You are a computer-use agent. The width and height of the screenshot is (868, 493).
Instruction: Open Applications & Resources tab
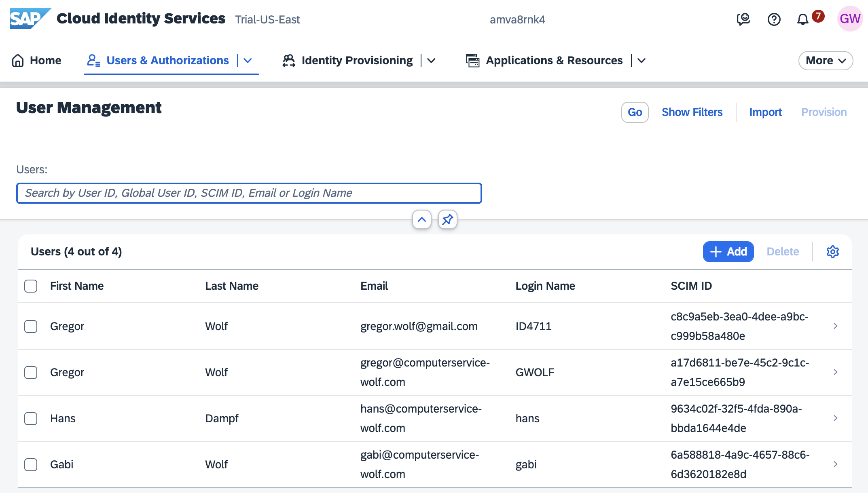[554, 60]
